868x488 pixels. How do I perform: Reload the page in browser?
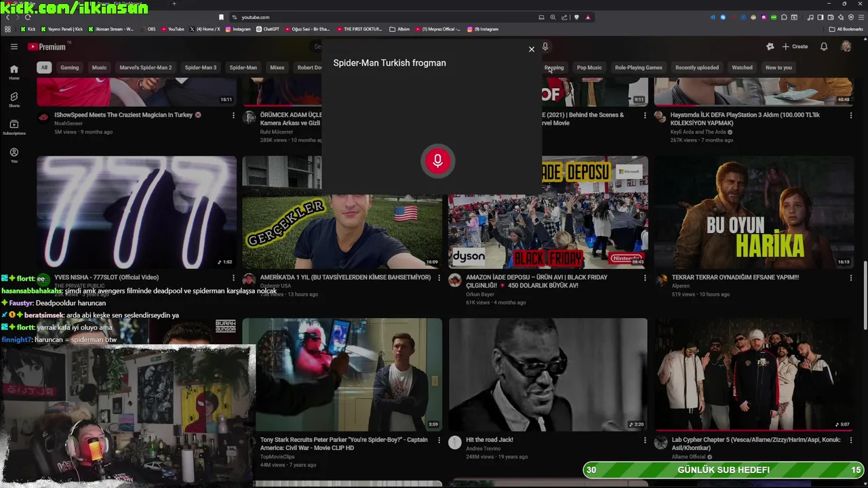[27, 17]
